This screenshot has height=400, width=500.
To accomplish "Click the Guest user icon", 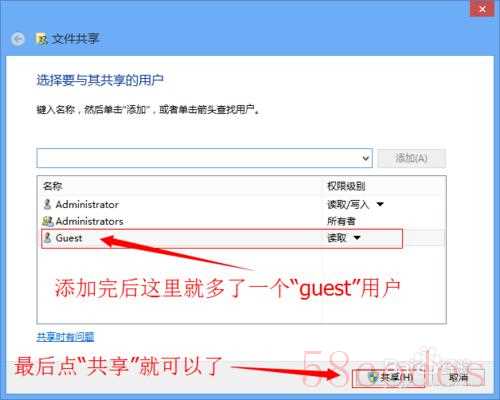I will pos(48,238).
